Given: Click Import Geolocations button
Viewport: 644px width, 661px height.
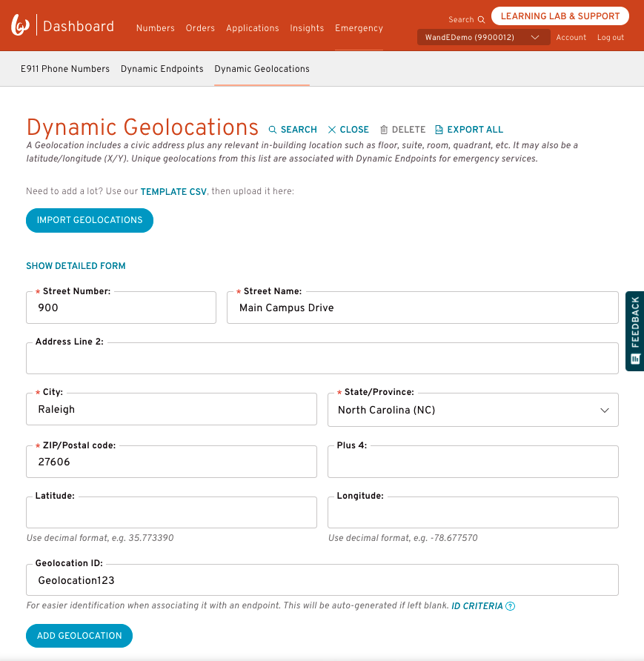Looking at the screenshot, I should pos(90,220).
